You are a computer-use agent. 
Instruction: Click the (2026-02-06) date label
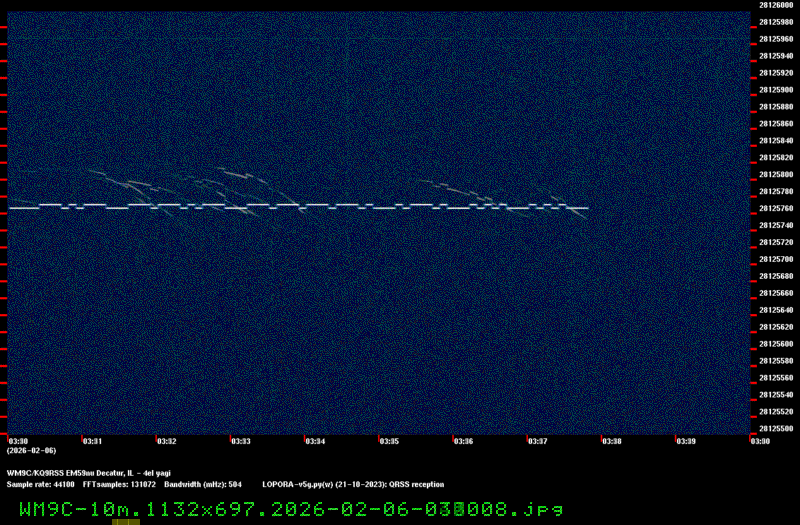[28, 451]
